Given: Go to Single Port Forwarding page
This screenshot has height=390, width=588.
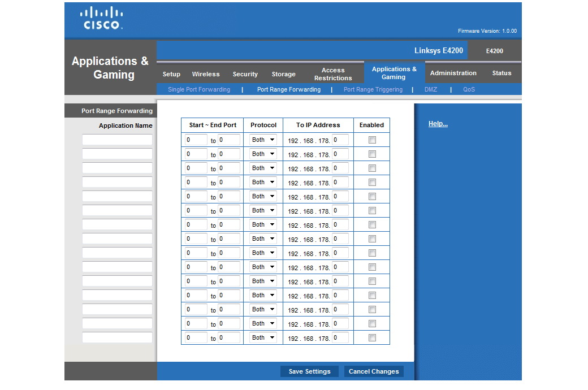Looking at the screenshot, I should 199,89.
